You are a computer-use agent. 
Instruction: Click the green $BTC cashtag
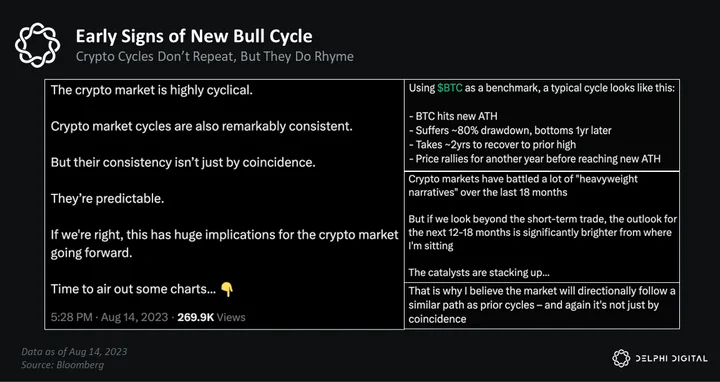[x=450, y=88]
